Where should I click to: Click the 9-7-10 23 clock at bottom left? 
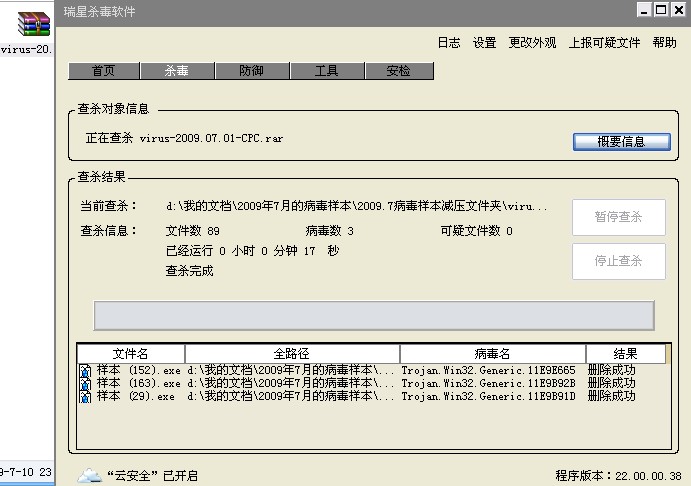tap(26, 472)
